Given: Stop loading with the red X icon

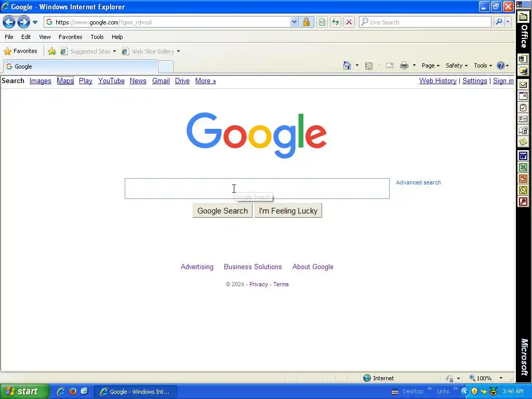Looking at the screenshot, I should click(x=349, y=22).
